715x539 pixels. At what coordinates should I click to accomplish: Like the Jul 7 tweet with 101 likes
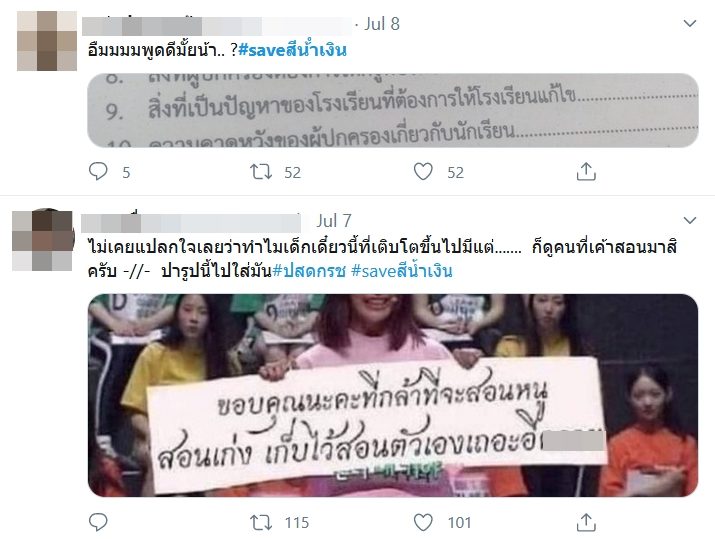pos(423,522)
